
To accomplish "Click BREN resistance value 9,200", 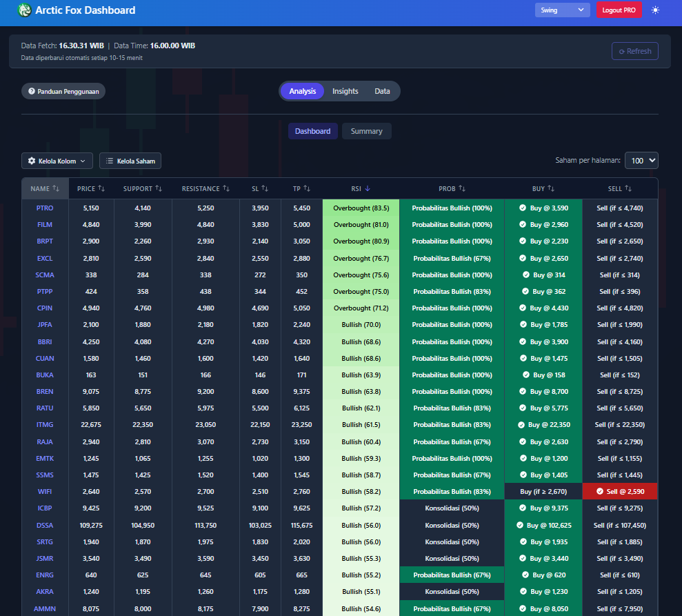I will [205, 392].
